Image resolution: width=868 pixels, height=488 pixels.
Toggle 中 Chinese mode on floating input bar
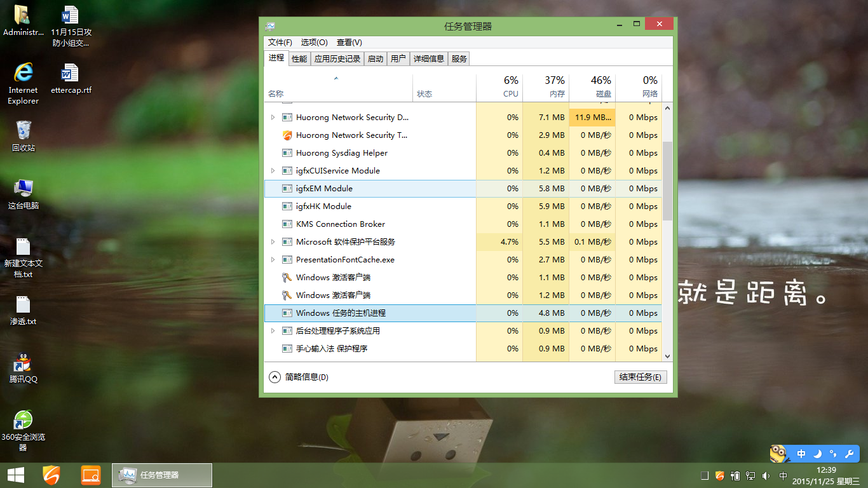(801, 454)
